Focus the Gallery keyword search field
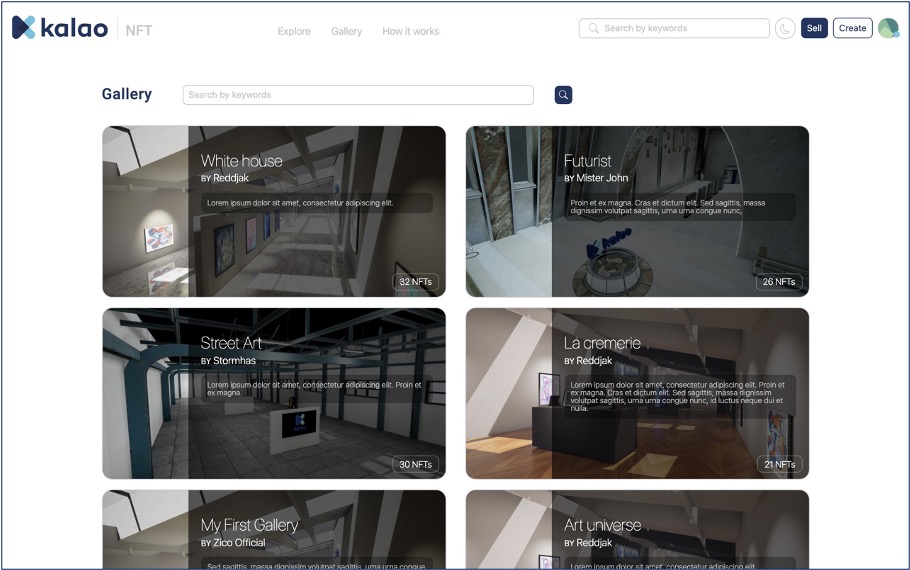The width and height of the screenshot is (910, 570). pyautogui.click(x=358, y=95)
